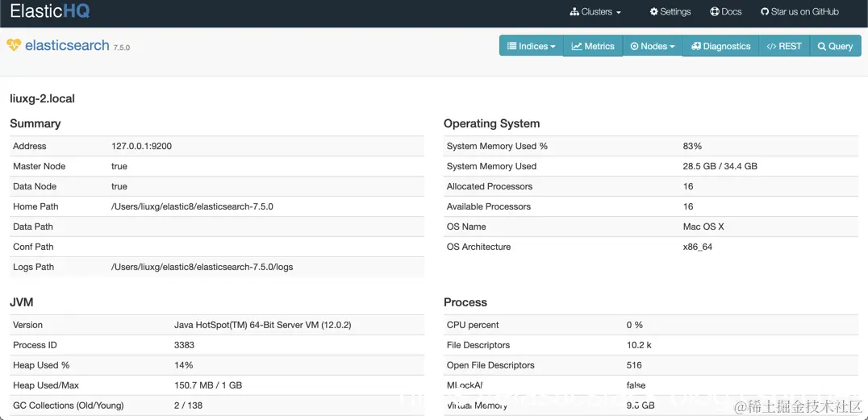868x420 pixels.
Task: Open the Query button
Action: 836,46
